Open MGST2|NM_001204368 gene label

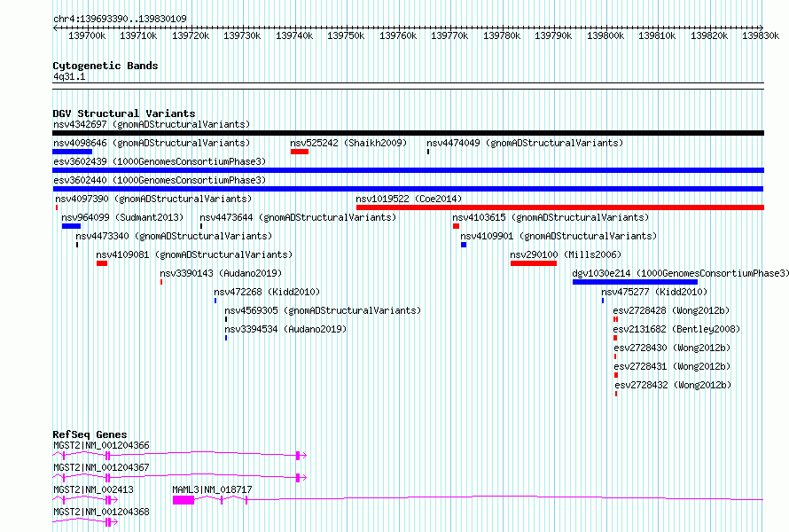101,512
